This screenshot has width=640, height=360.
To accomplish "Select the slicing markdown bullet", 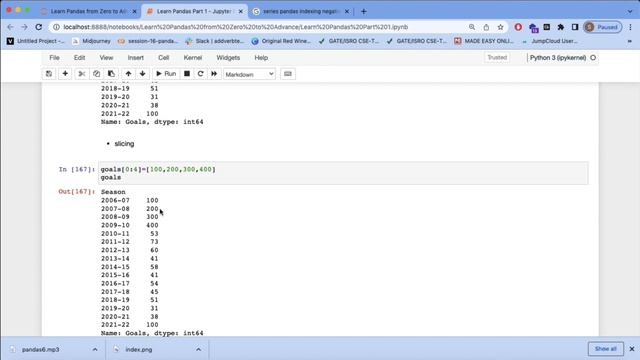I will (x=124, y=144).
